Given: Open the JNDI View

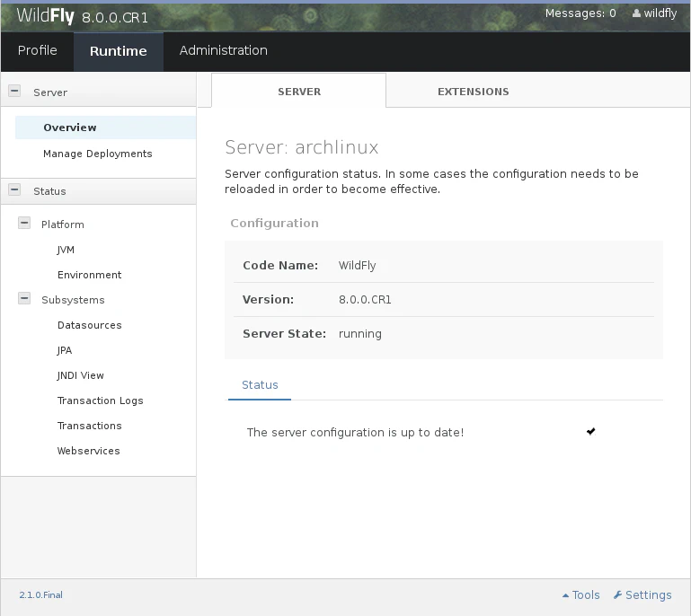Looking at the screenshot, I should (x=80, y=375).
